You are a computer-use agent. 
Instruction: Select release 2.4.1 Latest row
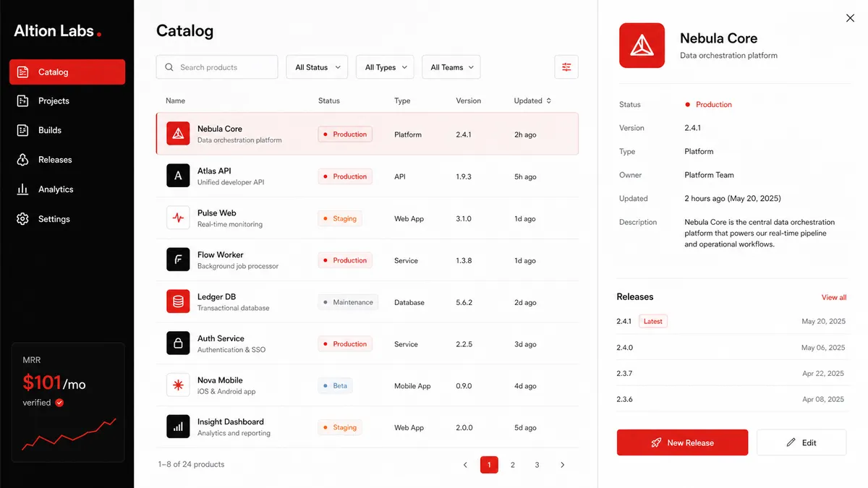731,321
